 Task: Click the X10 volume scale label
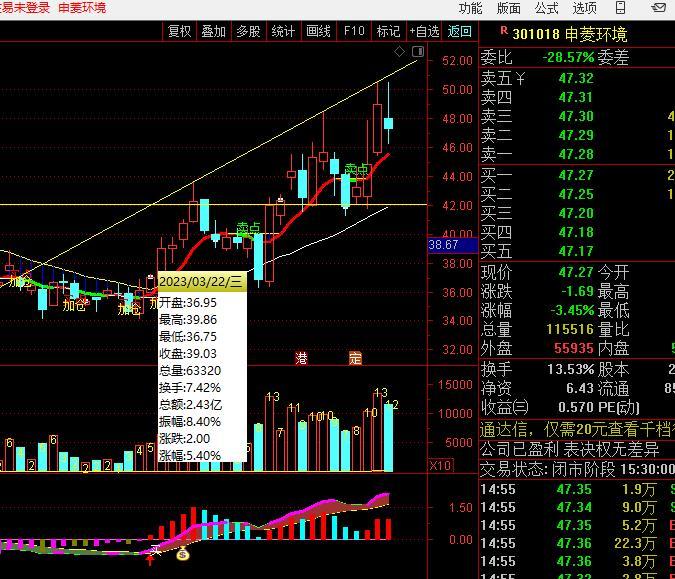point(440,465)
